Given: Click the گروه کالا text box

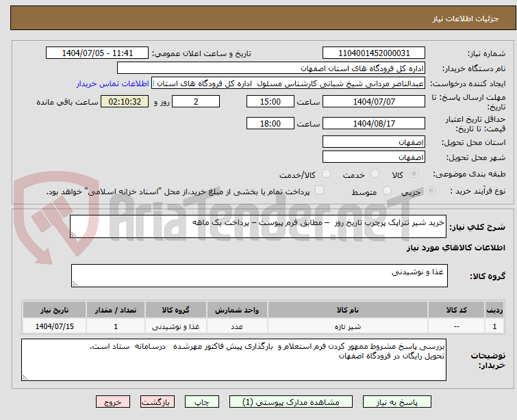Looking at the screenshot, I should click(x=259, y=276).
